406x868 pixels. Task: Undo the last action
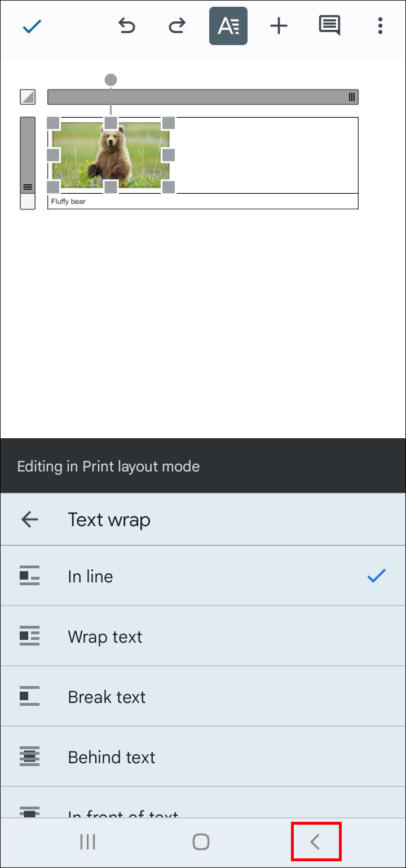coord(126,26)
